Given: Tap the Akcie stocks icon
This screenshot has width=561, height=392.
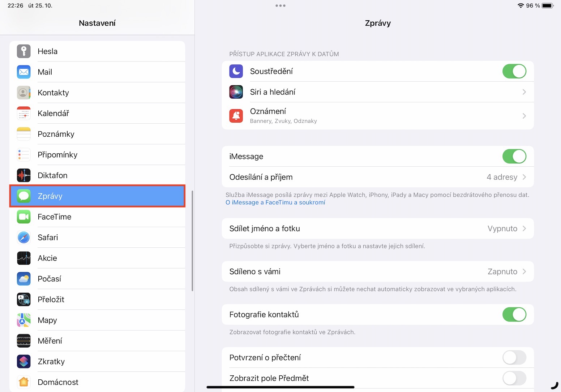Looking at the screenshot, I should (24, 258).
